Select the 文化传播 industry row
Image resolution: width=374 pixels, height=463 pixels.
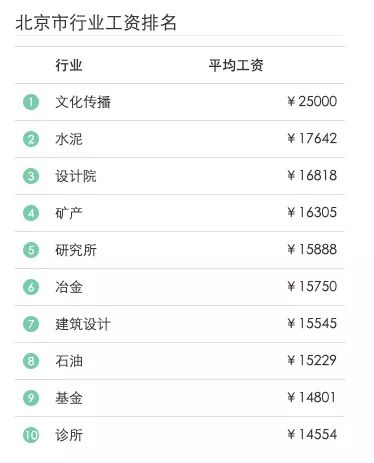[180, 102]
